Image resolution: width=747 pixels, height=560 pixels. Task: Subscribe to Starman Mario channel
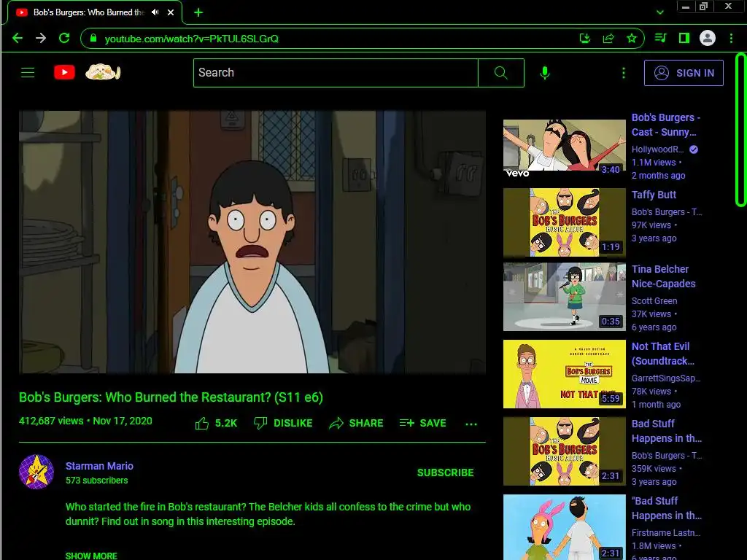coord(446,472)
